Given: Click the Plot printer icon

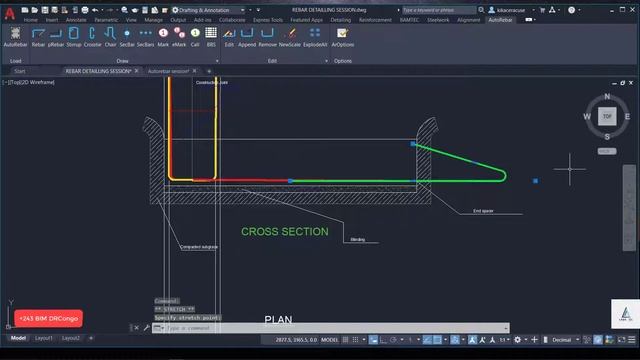Looking at the screenshot, I should click(85, 10).
